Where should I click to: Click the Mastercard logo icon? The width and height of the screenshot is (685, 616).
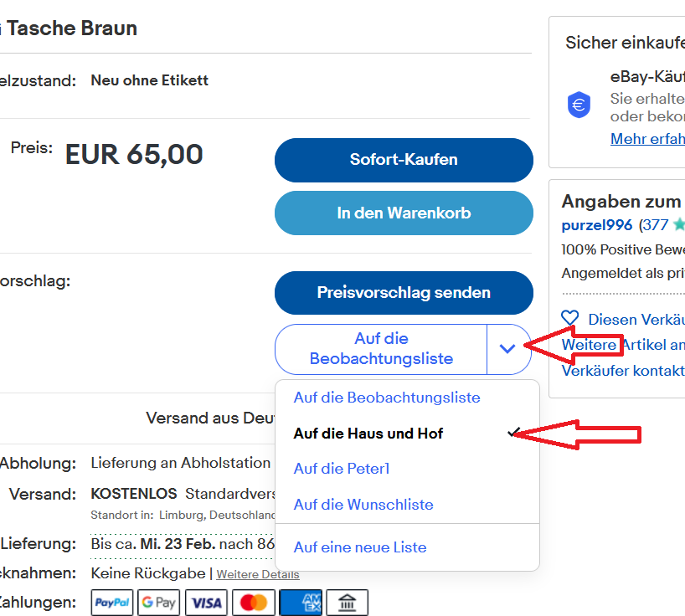coord(253,603)
